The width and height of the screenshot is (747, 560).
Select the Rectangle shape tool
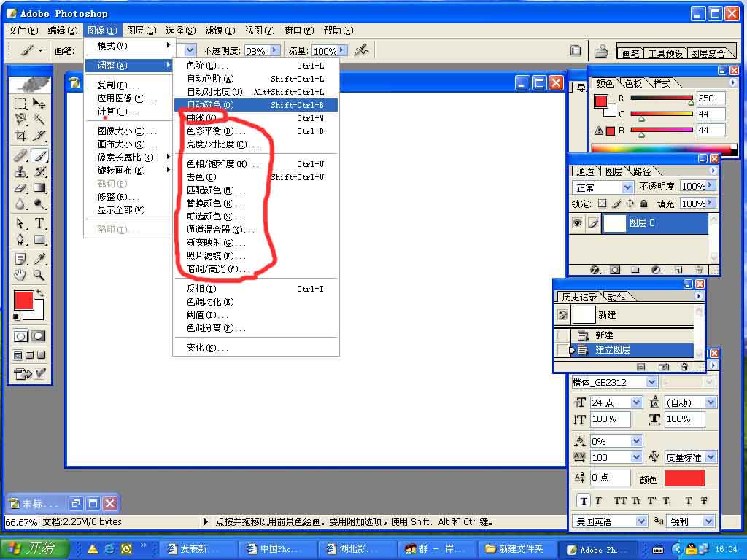click(39, 239)
